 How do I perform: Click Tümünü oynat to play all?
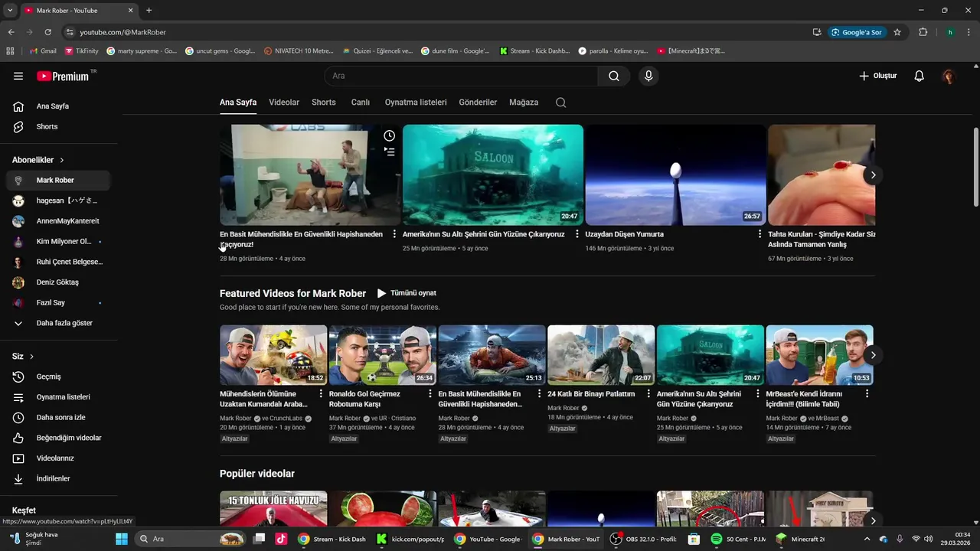point(407,293)
